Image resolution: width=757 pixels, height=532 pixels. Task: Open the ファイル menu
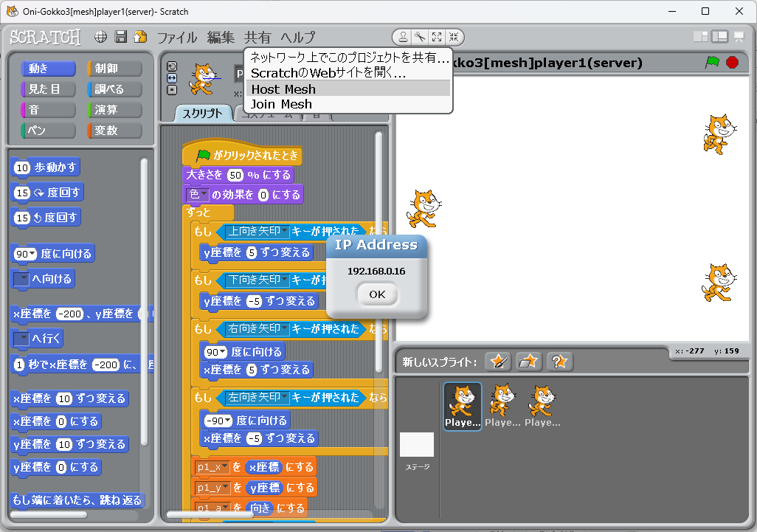tap(177, 37)
